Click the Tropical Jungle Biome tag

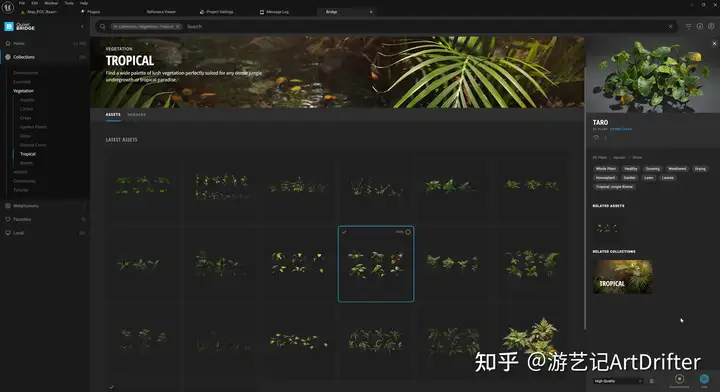pos(614,187)
